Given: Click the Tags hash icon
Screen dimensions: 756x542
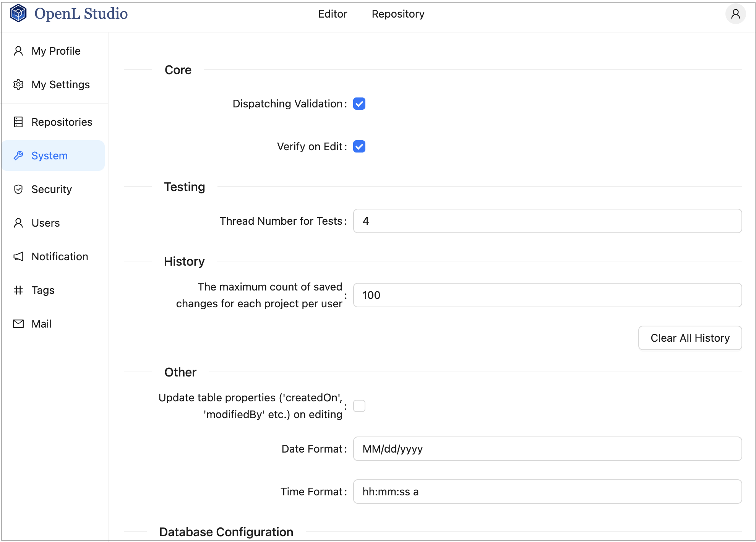Looking at the screenshot, I should coord(18,290).
